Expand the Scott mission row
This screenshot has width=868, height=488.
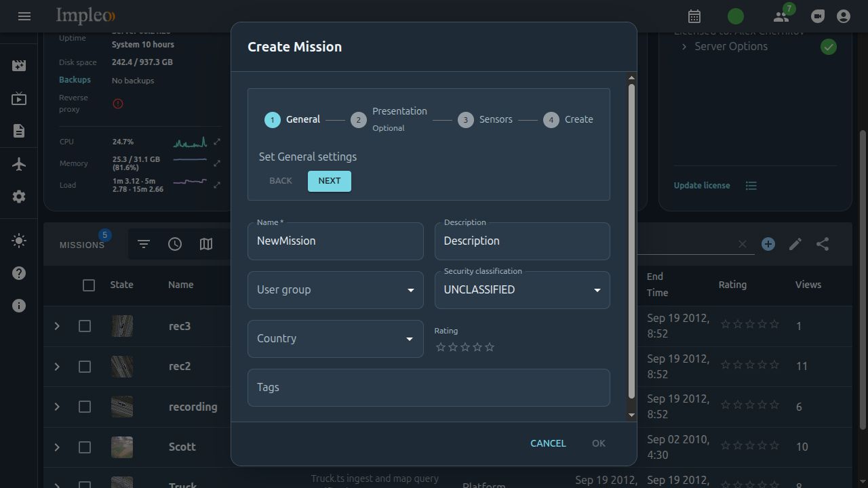click(57, 447)
